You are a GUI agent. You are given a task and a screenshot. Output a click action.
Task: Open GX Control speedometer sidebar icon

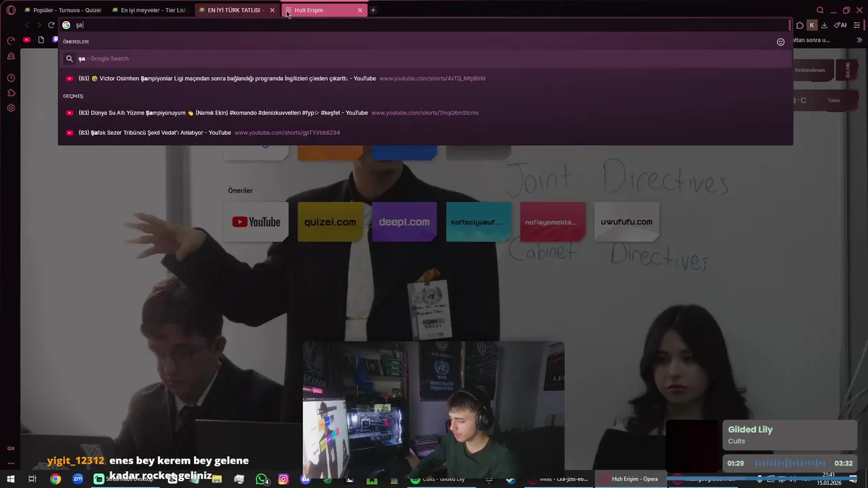pos(11,41)
